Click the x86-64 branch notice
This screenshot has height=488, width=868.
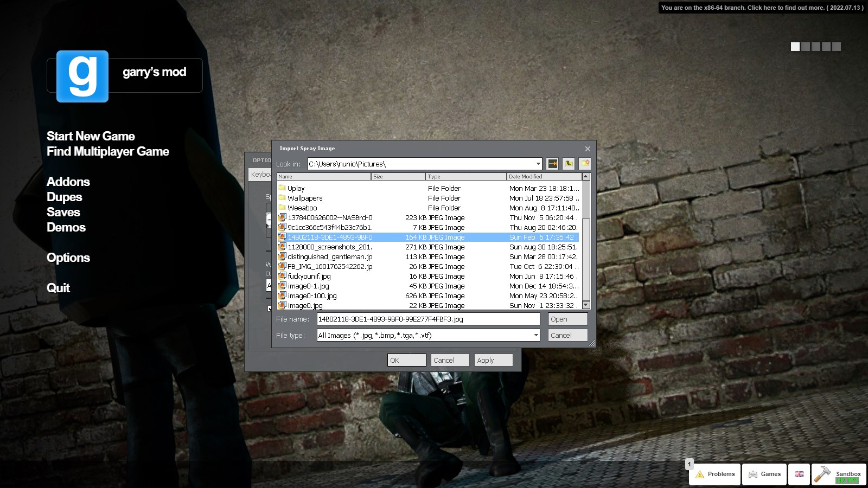coord(762,8)
